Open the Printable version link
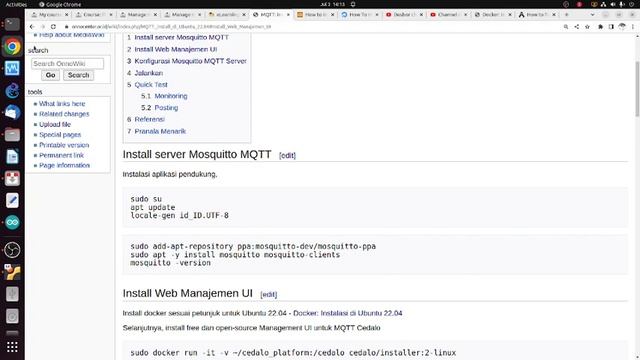The width and height of the screenshot is (640, 360). [x=64, y=145]
